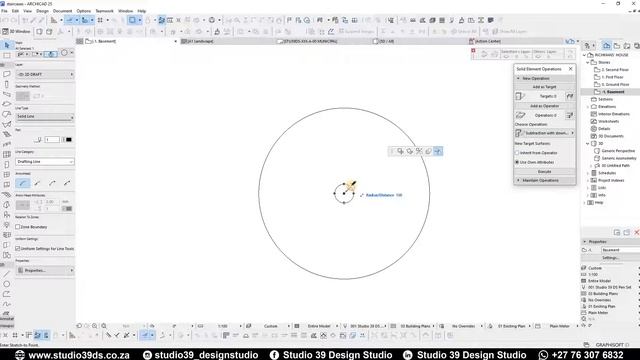640x360 pixels.
Task: Click the View Map icon in Navigator
Action: [617, 46]
